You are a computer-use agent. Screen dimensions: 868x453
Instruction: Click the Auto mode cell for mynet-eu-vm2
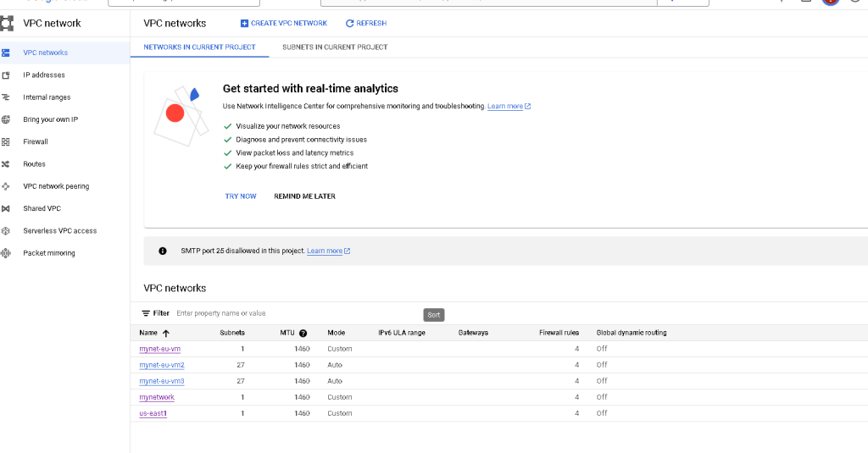335,365
